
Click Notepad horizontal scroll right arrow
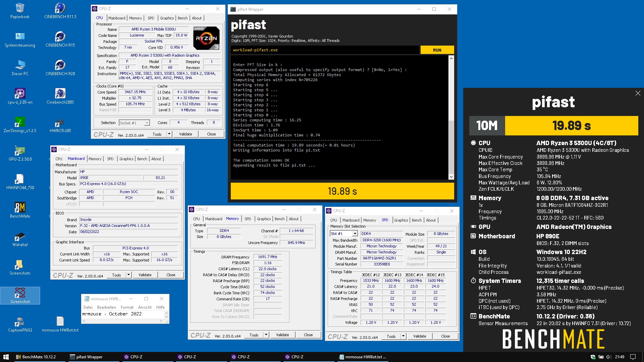pos(161,321)
